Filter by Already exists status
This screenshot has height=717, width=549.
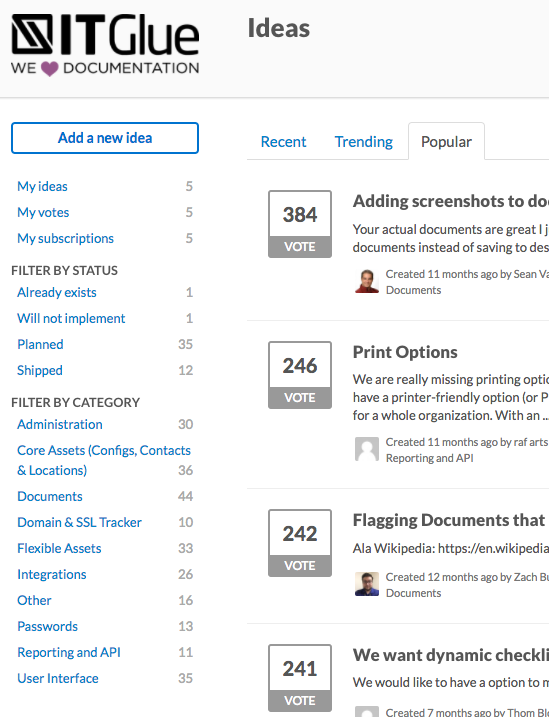click(57, 292)
